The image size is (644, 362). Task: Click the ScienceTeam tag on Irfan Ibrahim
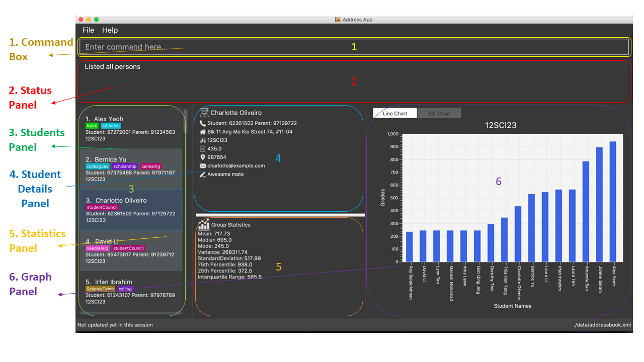(x=100, y=289)
